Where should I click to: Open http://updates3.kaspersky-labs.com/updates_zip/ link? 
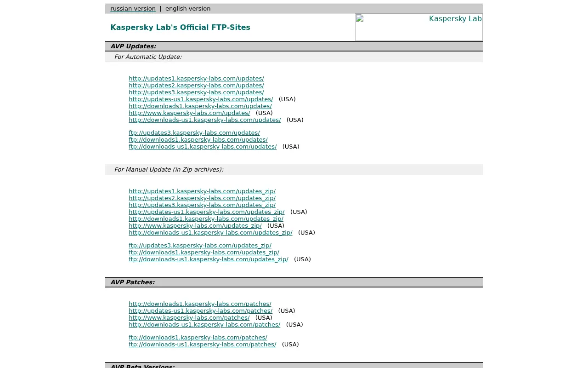click(x=202, y=205)
